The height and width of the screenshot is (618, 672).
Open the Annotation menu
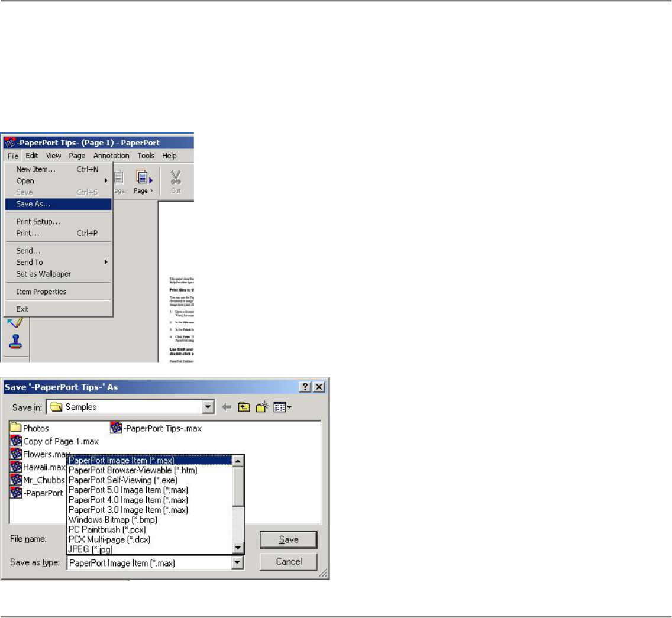(x=111, y=156)
